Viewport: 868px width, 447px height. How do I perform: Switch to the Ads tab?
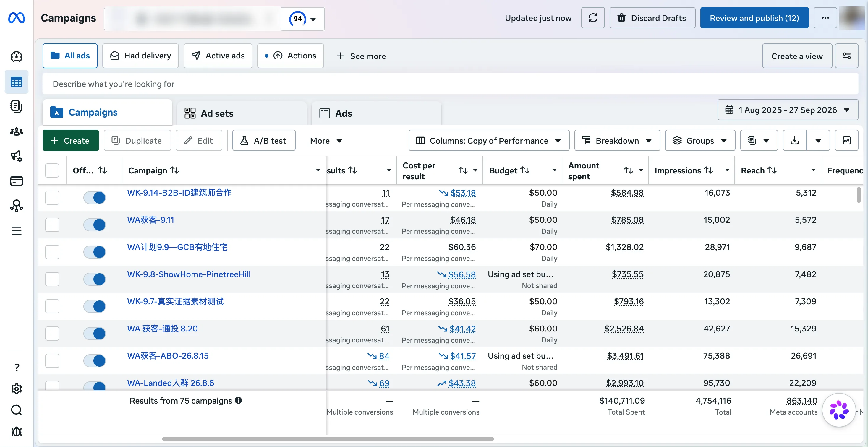(x=376, y=113)
